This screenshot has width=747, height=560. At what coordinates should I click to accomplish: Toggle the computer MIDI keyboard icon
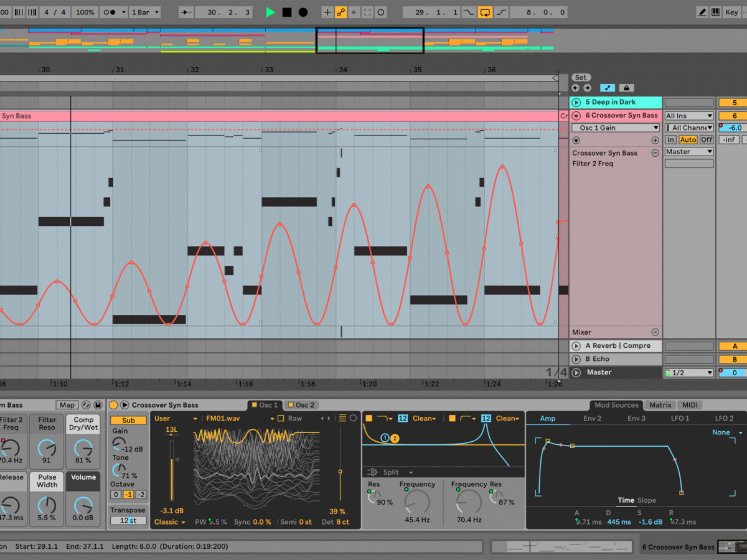point(716,12)
